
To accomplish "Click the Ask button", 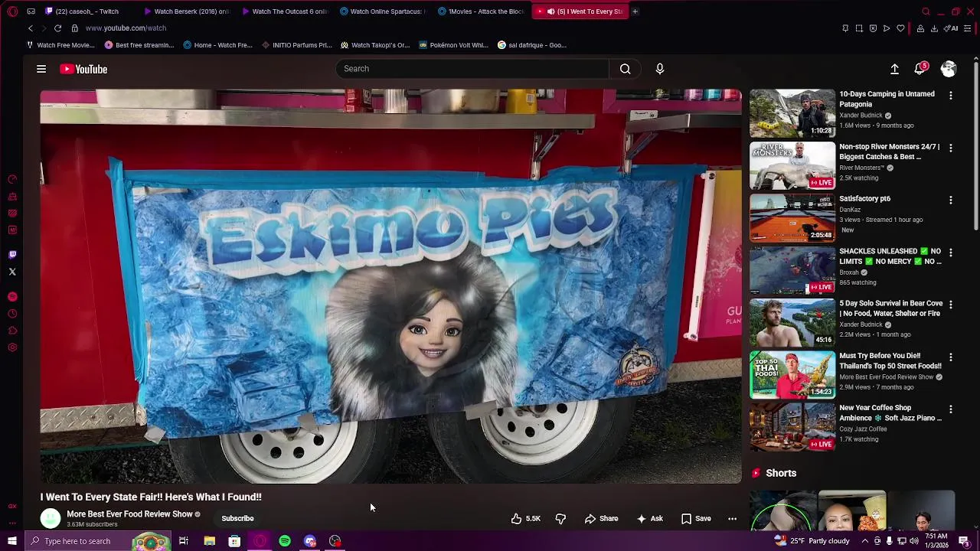I will point(649,519).
